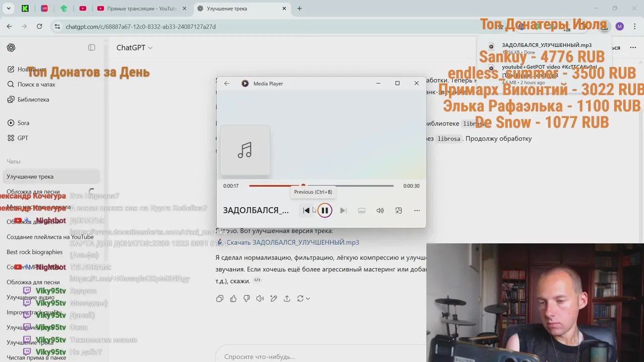
Task: Select the 'Улучшение трека' active chat
Action: click(52, 176)
